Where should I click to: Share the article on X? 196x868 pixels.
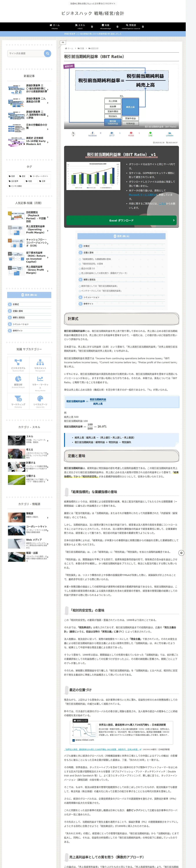(73, 134)
